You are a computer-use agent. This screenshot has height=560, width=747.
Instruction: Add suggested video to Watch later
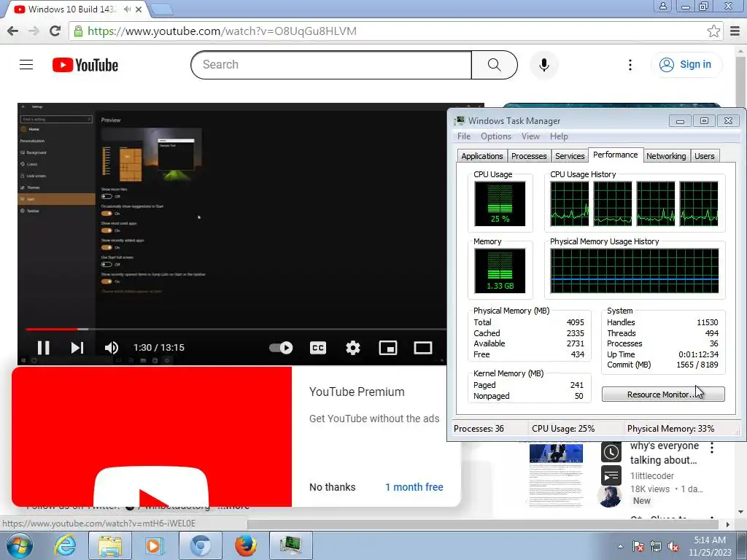(611, 452)
